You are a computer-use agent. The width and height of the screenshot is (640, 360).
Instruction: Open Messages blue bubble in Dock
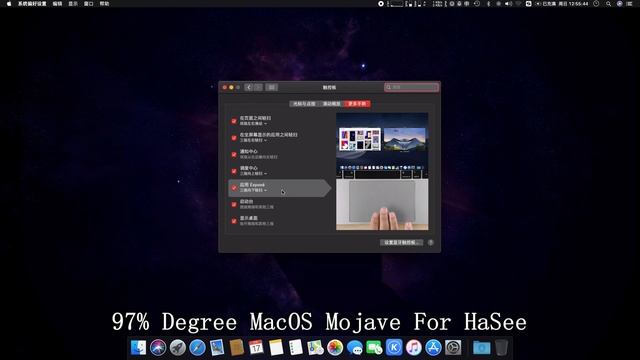[x=354, y=348]
